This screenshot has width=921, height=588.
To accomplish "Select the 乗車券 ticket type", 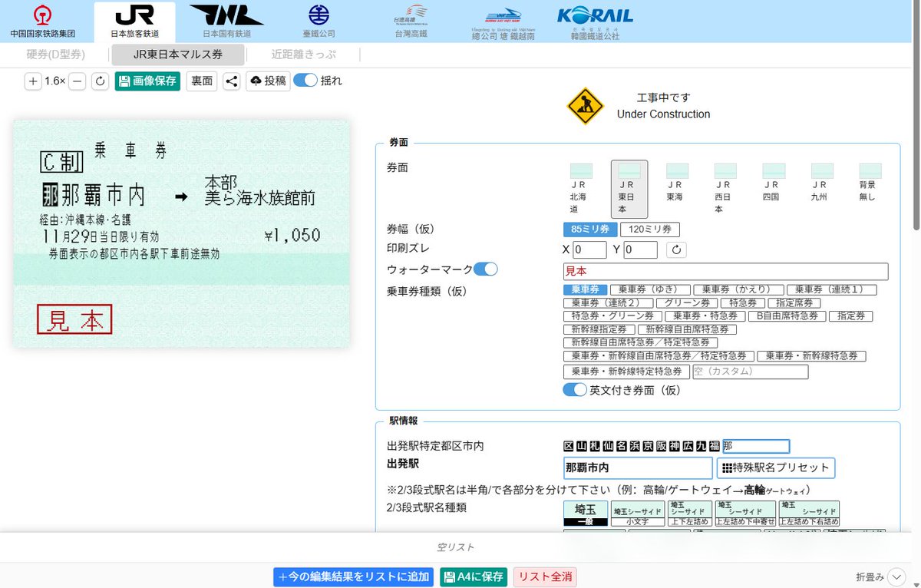I will tap(586, 289).
